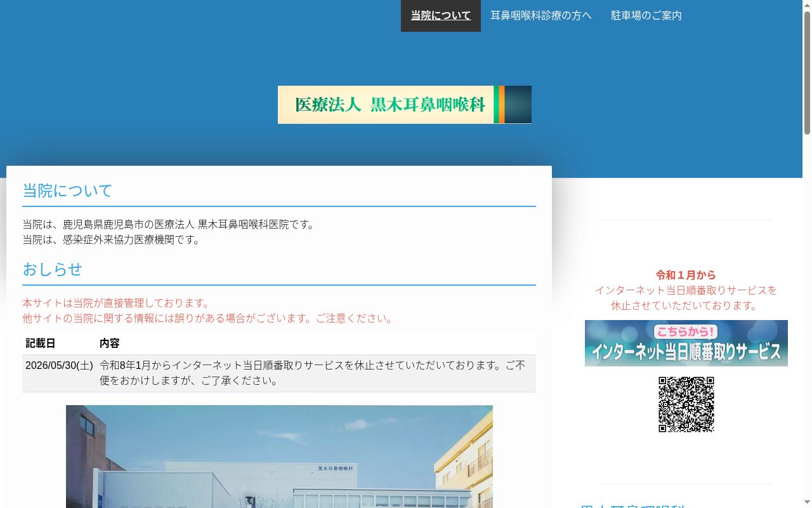Click the line about 感染症外来協力医療機関
Screen dimensions: 812x508
(113, 239)
